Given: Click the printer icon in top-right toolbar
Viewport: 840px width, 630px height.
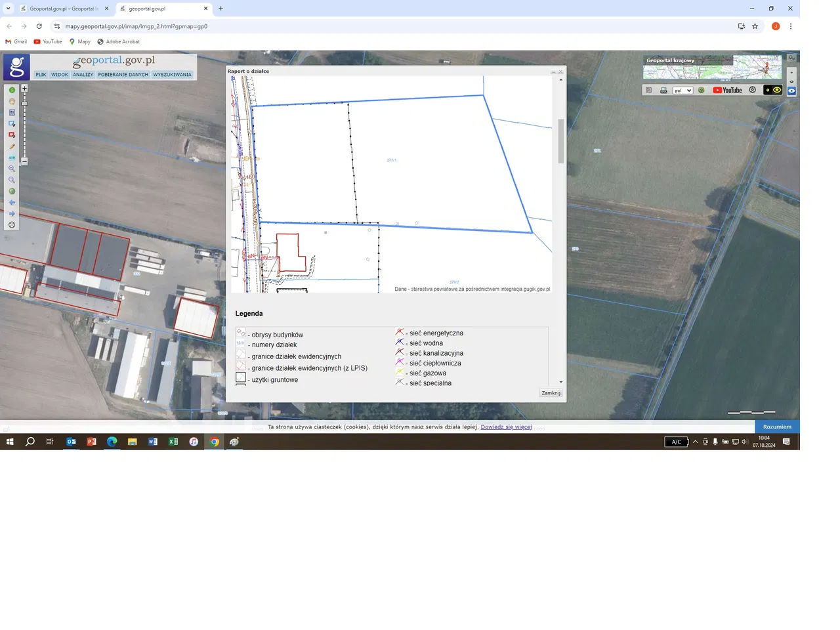Looking at the screenshot, I should 663,91.
